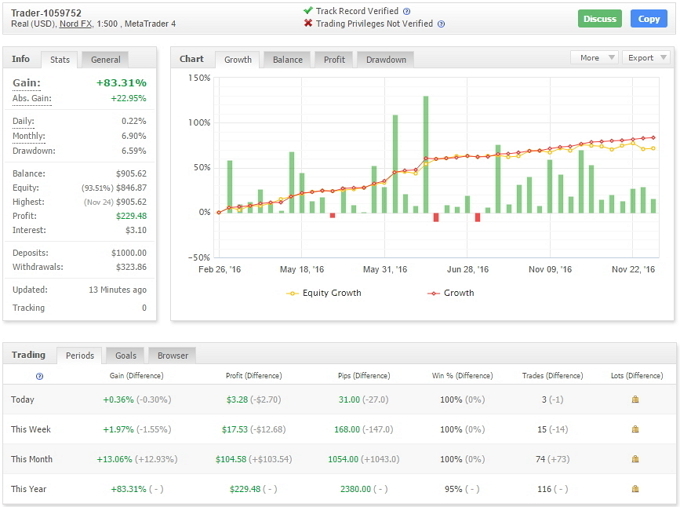Screen dimensions: 680x507
Task: Click the 1054.00 pips value
Action: click(x=343, y=459)
